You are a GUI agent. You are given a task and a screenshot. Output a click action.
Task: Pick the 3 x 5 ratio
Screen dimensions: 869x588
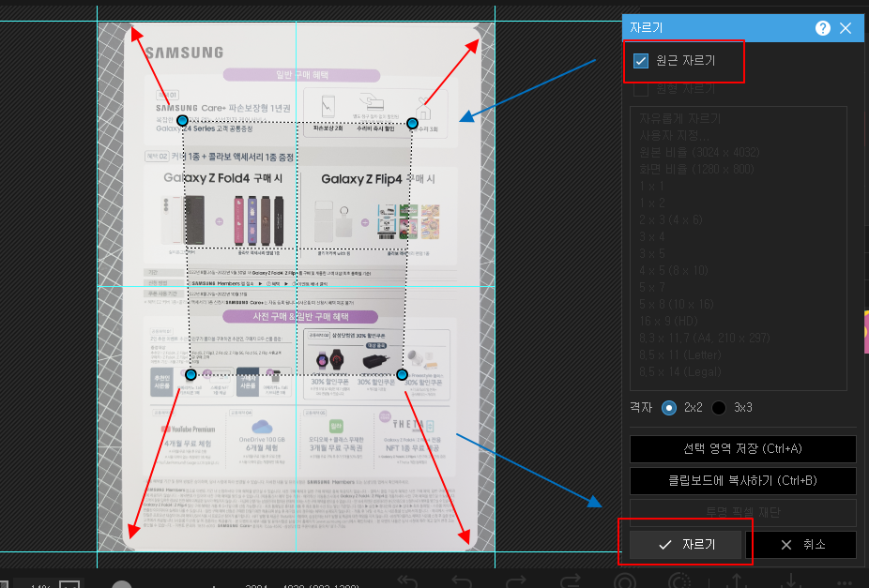651,253
